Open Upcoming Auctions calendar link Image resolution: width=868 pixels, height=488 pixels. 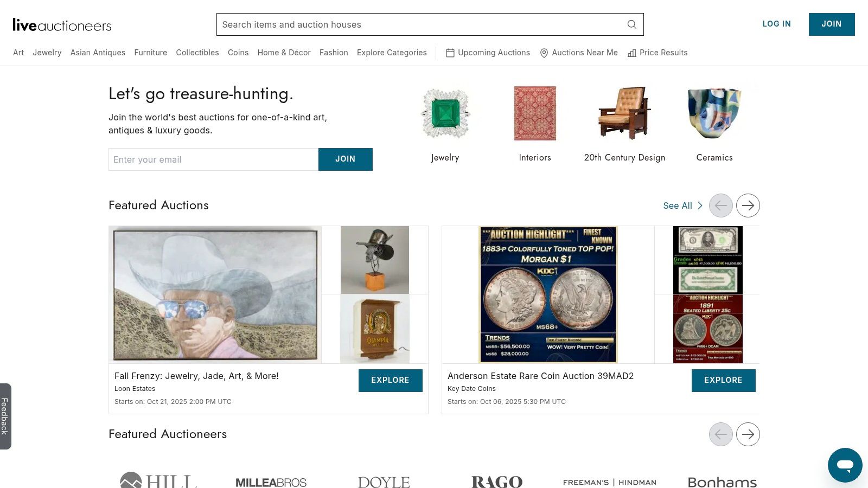coord(488,53)
